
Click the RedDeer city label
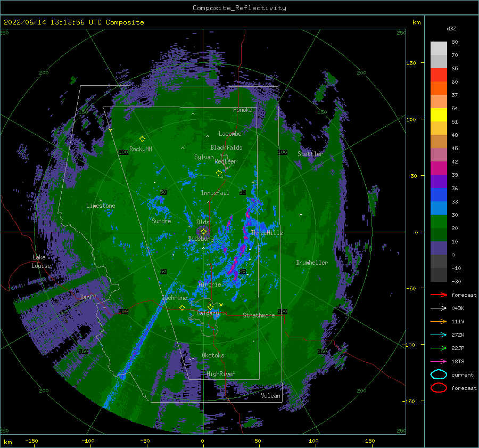tap(226, 161)
